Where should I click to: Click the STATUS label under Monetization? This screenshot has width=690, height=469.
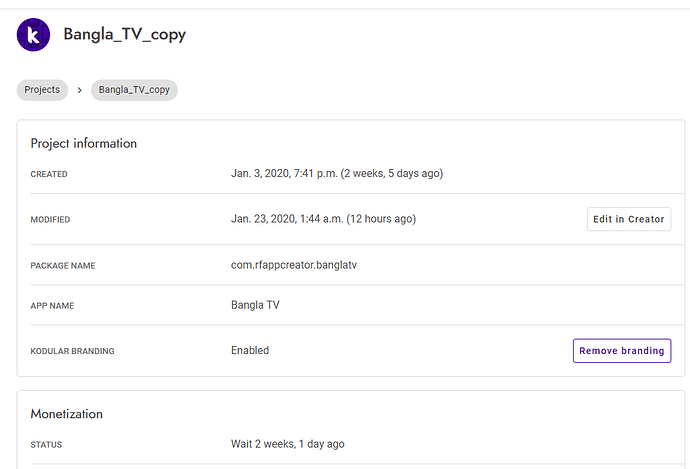pos(46,445)
